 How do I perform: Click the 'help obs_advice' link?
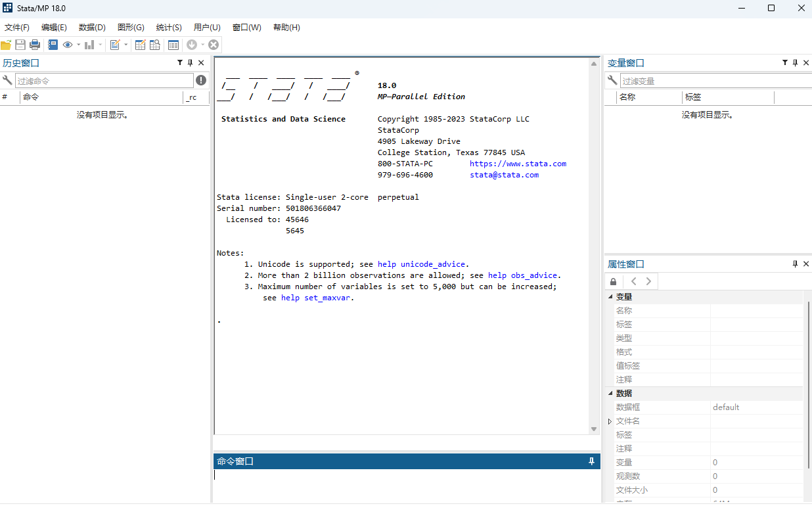[x=522, y=275]
